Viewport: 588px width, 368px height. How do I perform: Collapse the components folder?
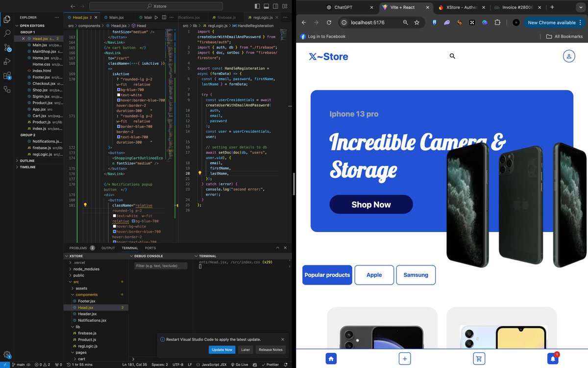(96, 294)
